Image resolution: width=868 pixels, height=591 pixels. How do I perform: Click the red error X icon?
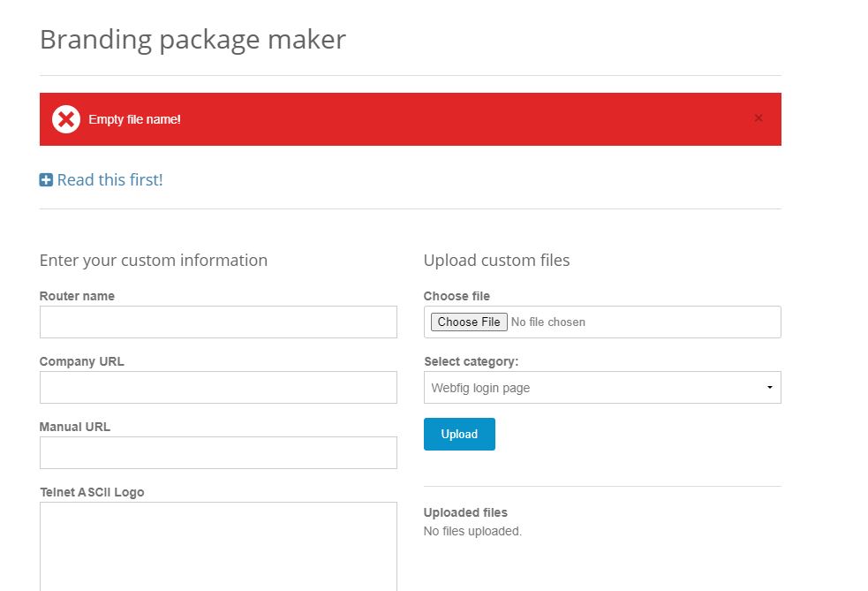(65, 118)
